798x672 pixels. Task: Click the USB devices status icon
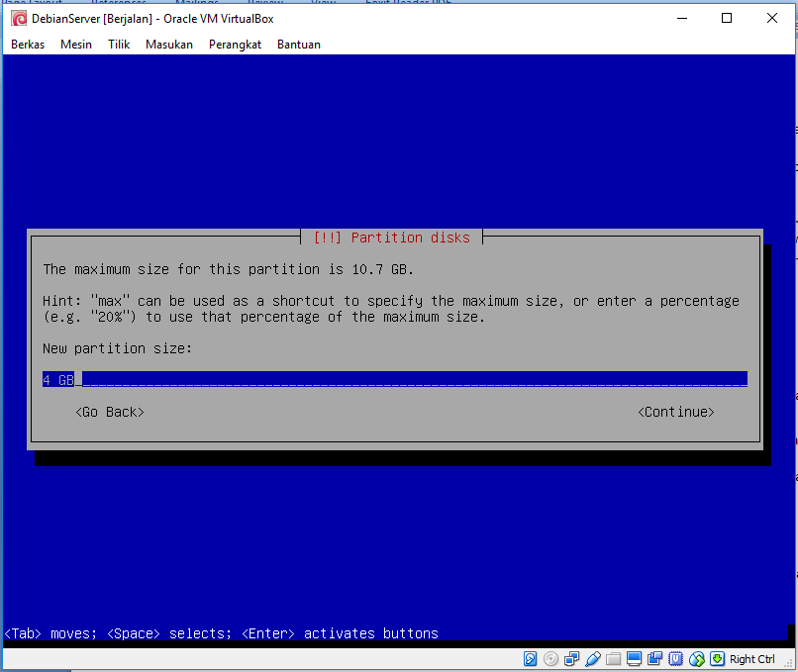(592, 659)
